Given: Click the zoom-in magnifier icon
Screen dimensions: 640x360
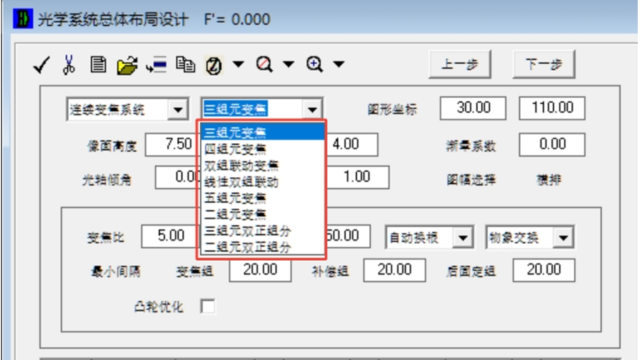Looking at the screenshot, I should (315, 64).
